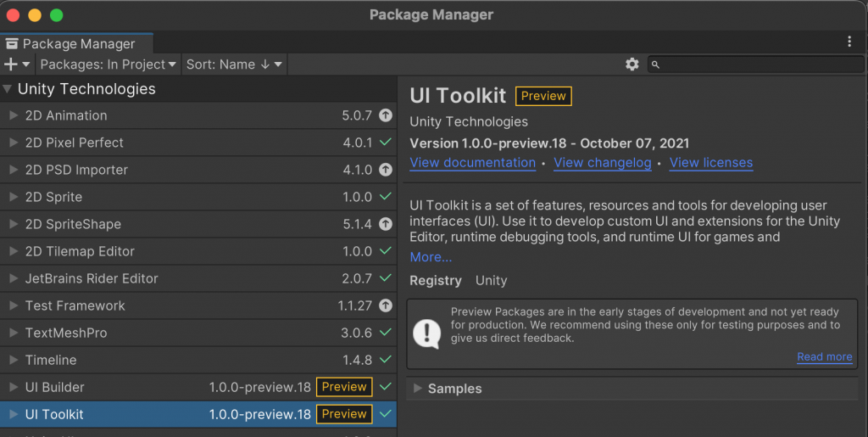
Task: Select the 2D PSD Importer package row
Action: tap(198, 170)
